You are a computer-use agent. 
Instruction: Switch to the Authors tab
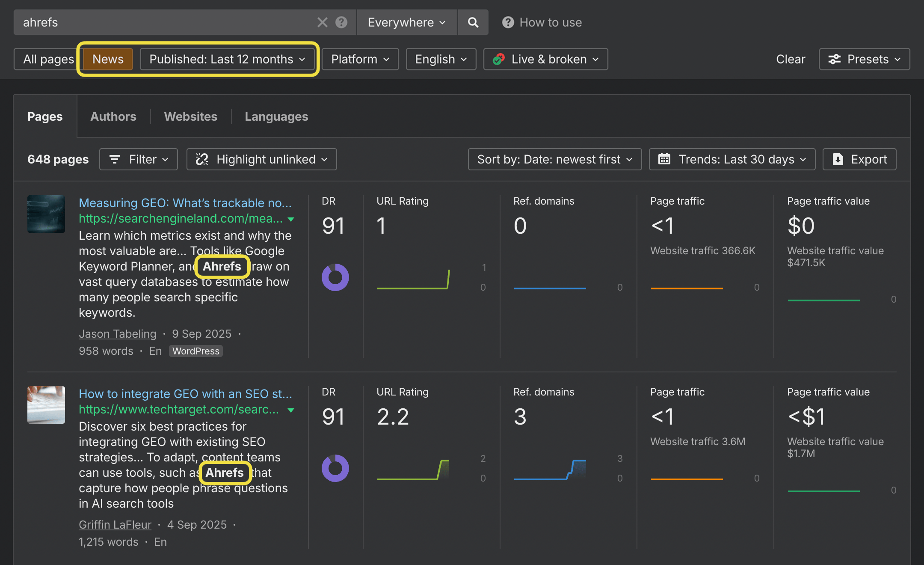pyautogui.click(x=113, y=116)
